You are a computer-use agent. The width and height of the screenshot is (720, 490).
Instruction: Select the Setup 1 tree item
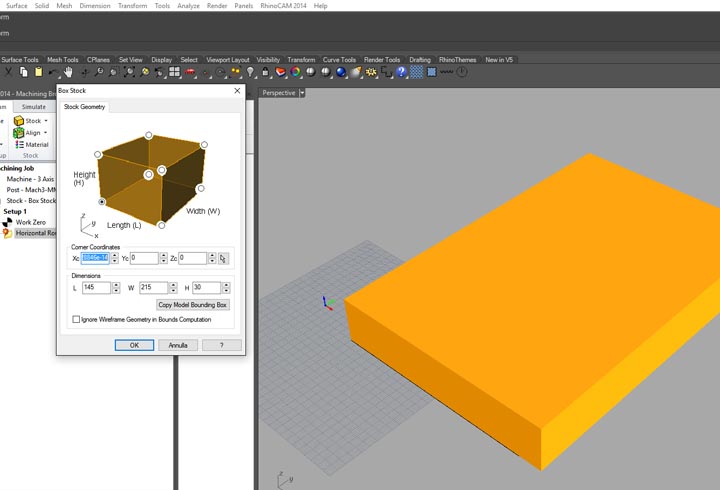coord(15,212)
